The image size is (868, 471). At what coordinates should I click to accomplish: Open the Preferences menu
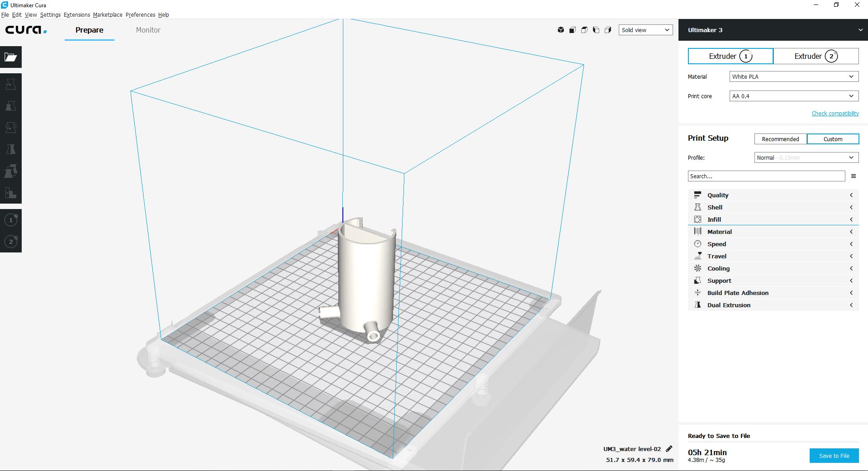(140, 14)
